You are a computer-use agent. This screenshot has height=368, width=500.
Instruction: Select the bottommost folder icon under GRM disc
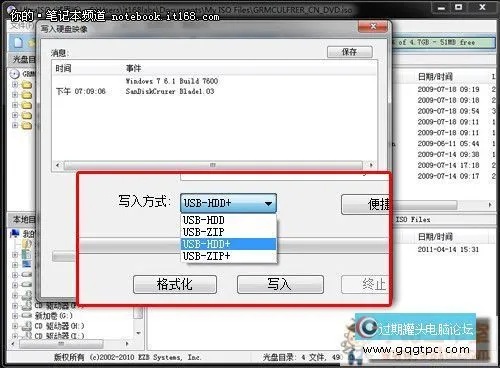click(x=27, y=125)
